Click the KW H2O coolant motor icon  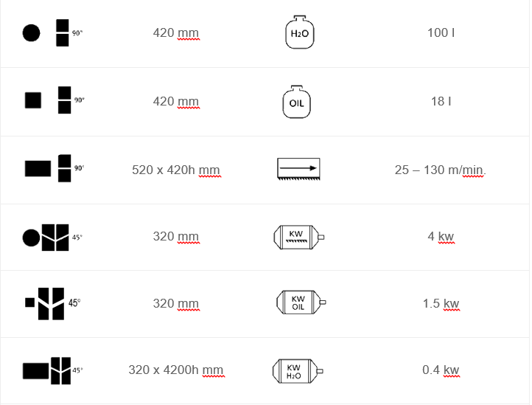click(x=298, y=370)
